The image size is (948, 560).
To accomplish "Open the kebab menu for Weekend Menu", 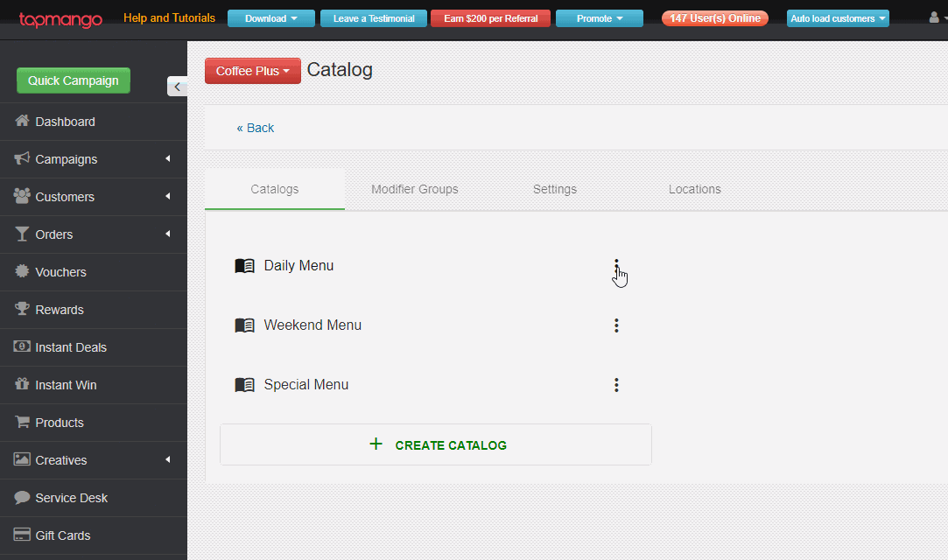I will pos(616,325).
